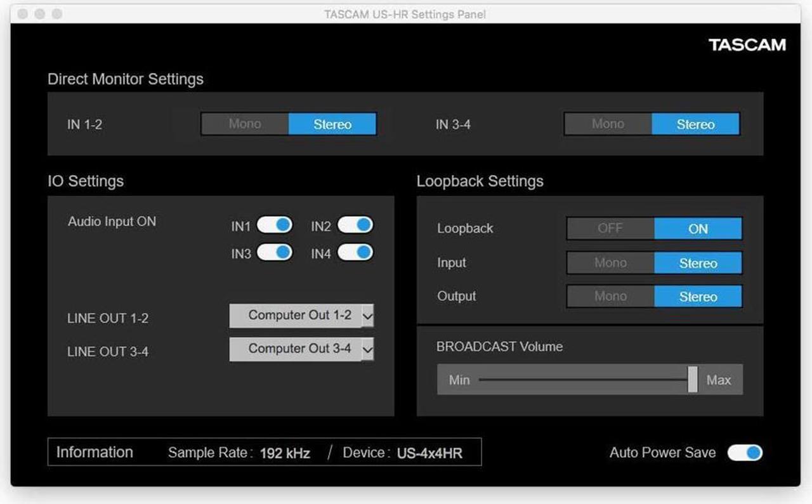Image resolution: width=812 pixels, height=504 pixels.
Task: Click the IO Settings heading
Action: [86, 181]
